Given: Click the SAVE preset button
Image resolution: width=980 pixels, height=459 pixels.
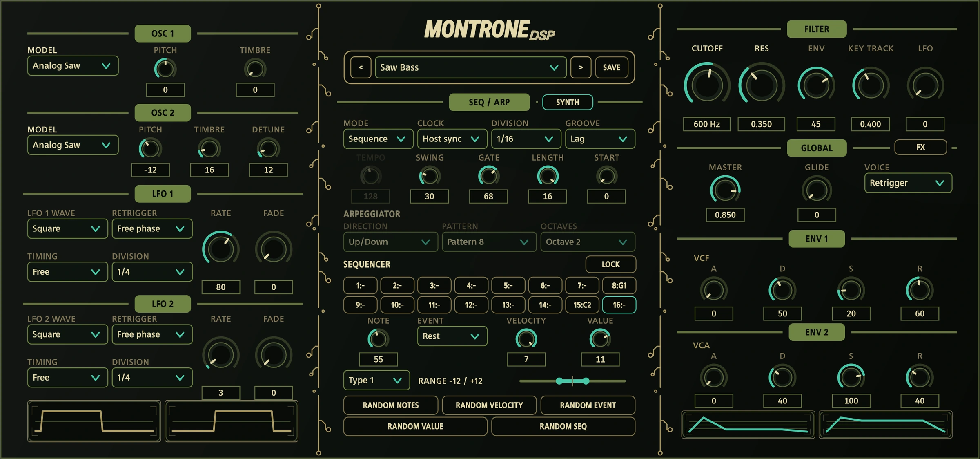Looking at the screenshot, I should pos(611,67).
